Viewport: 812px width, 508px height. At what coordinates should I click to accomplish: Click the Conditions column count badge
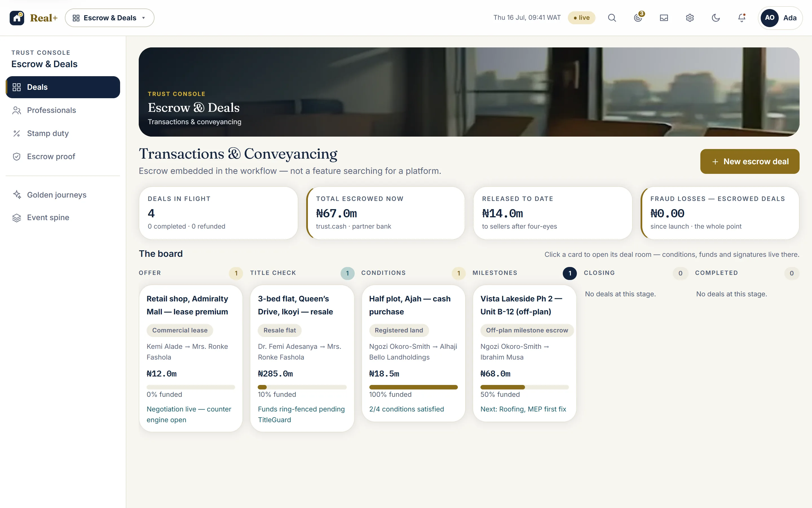[459, 273]
